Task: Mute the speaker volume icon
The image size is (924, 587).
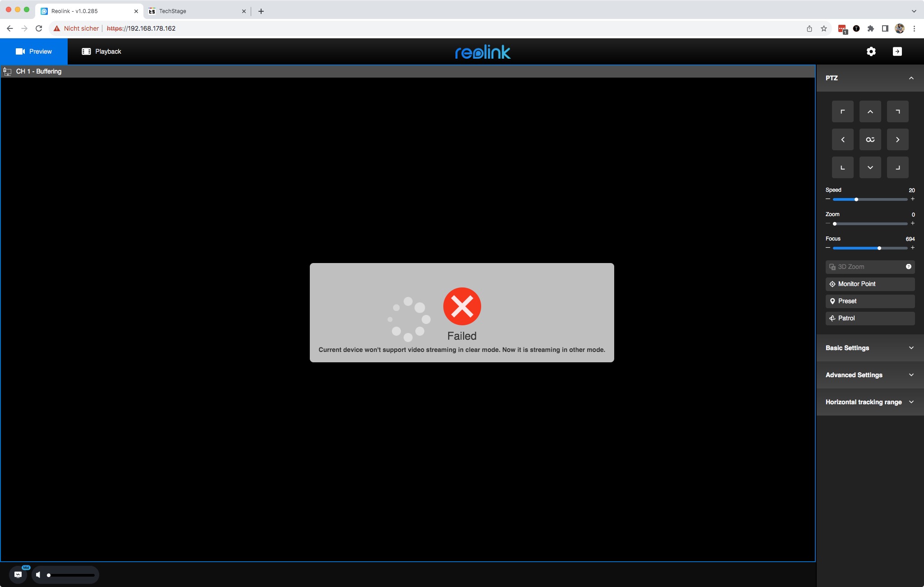Action: point(38,575)
